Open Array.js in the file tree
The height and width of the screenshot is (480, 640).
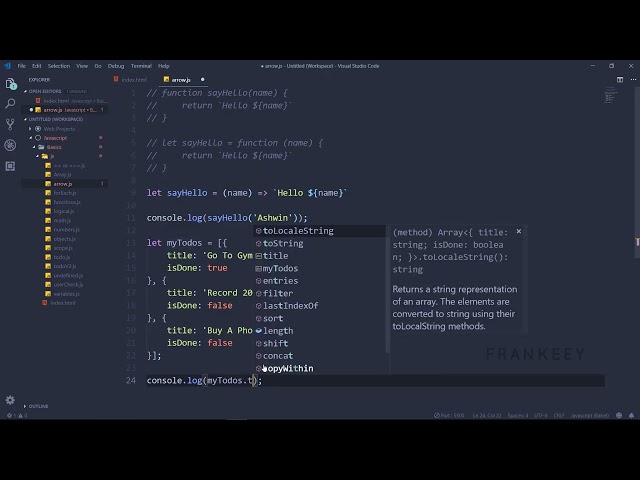point(62,175)
